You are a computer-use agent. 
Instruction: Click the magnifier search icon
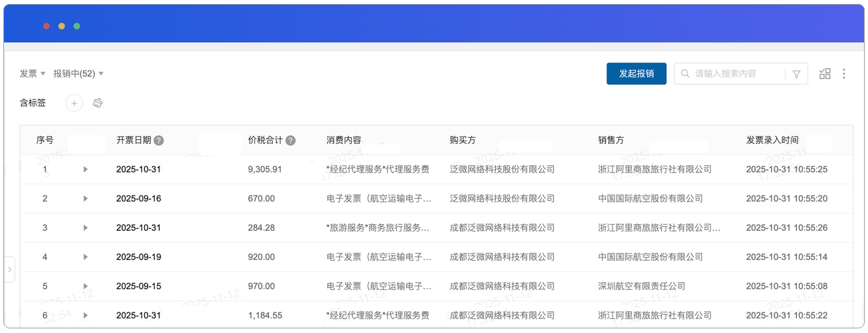point(685,74)
